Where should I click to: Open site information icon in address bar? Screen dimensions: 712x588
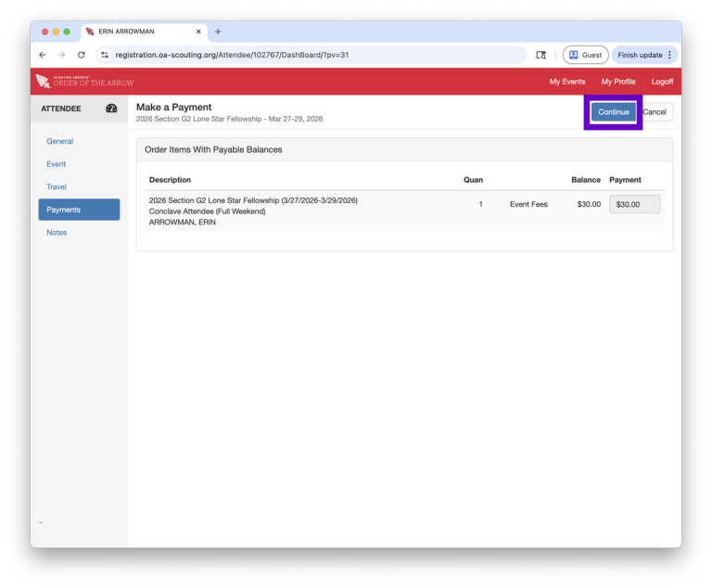click(105, 55)
